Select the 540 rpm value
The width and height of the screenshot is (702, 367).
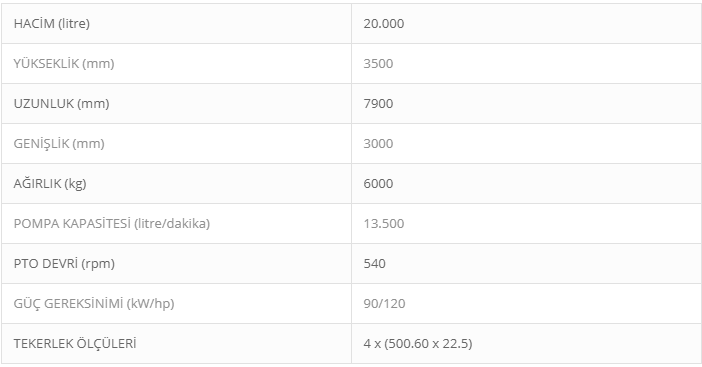374,263
